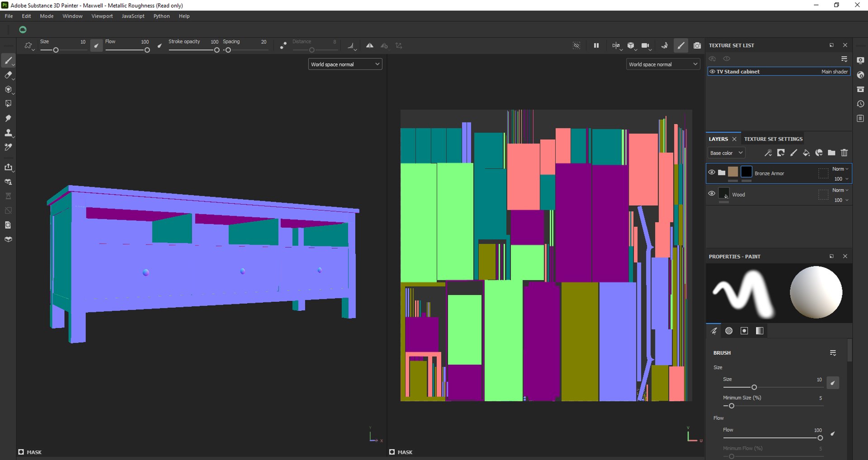Screen dimensions: 868x460
Task: Open the Brush section options menu
Action: pyautogui.click(x=833, y=353)
